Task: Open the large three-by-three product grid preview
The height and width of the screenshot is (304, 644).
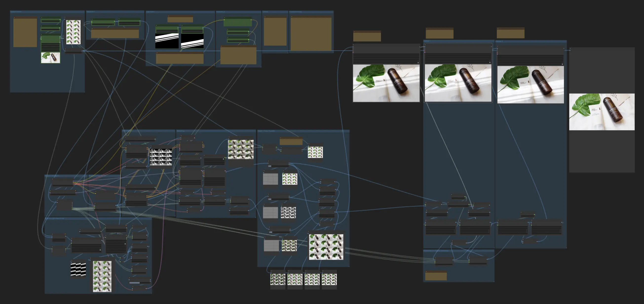Action: point(326,247)
